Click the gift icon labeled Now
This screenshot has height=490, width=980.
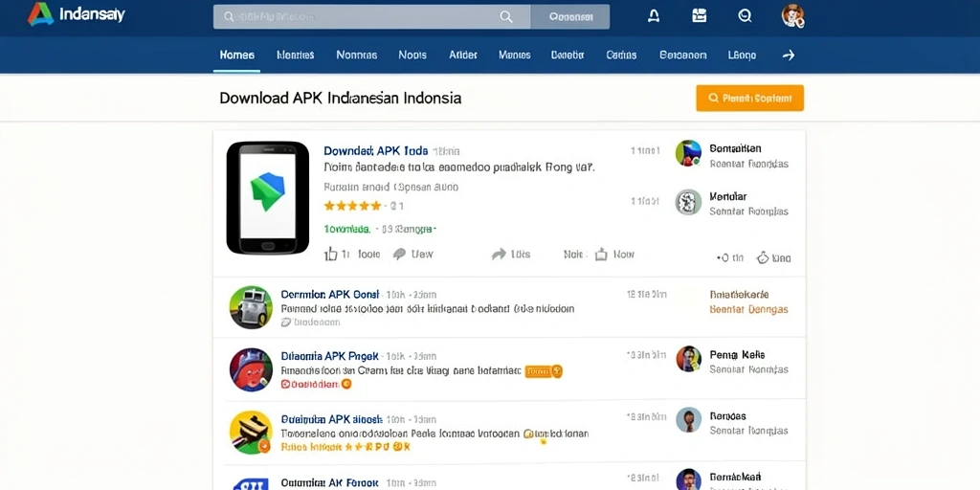[x=601, y=254]
